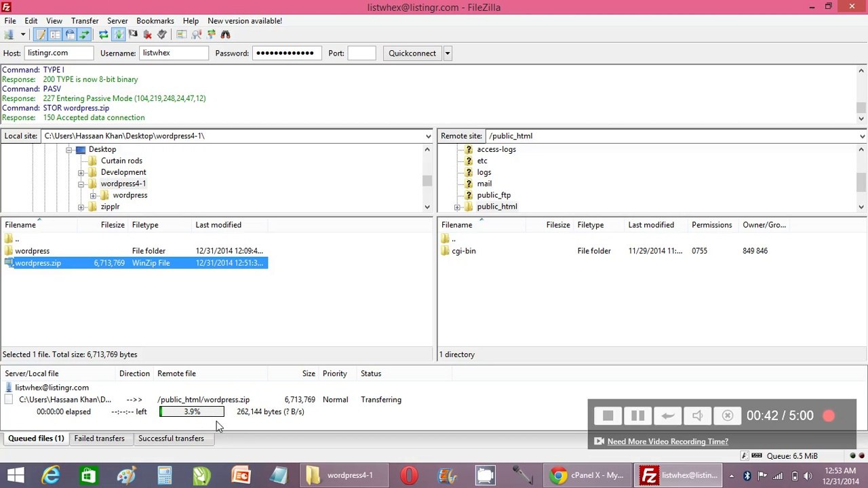Focus the Host input field
The width and height of the screenshot is (868, 488).
(x=59, y=53)
